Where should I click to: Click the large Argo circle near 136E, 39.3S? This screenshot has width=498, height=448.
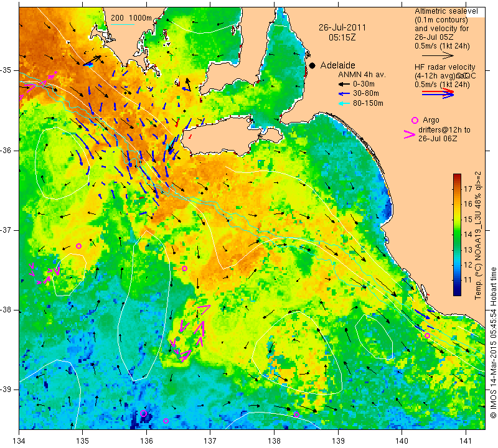click(144, 413)
